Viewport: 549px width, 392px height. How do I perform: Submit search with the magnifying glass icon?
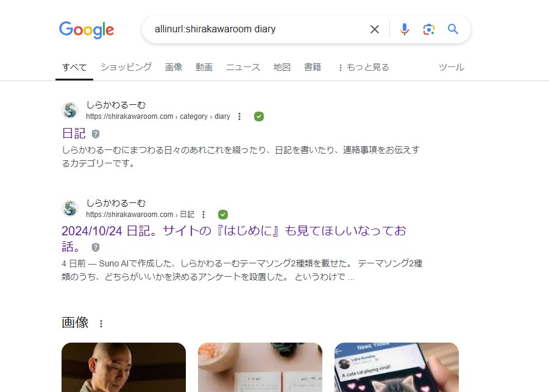pos(453,29)
